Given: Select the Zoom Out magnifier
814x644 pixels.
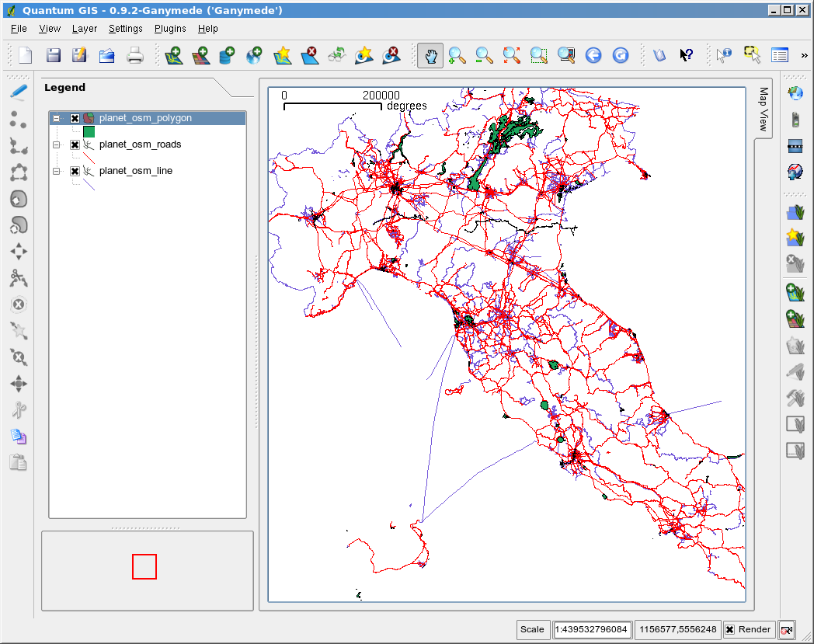Looking at the screenshot, I should [484, 55].
